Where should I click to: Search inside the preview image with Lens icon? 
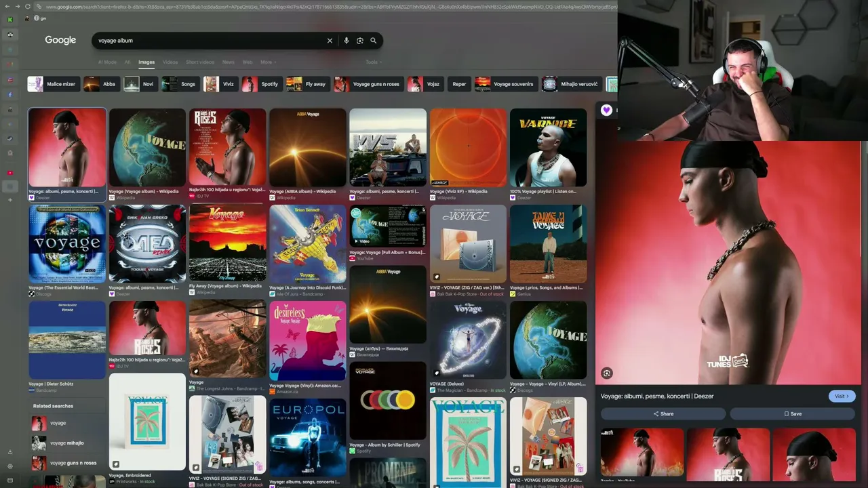pos(607,373)
